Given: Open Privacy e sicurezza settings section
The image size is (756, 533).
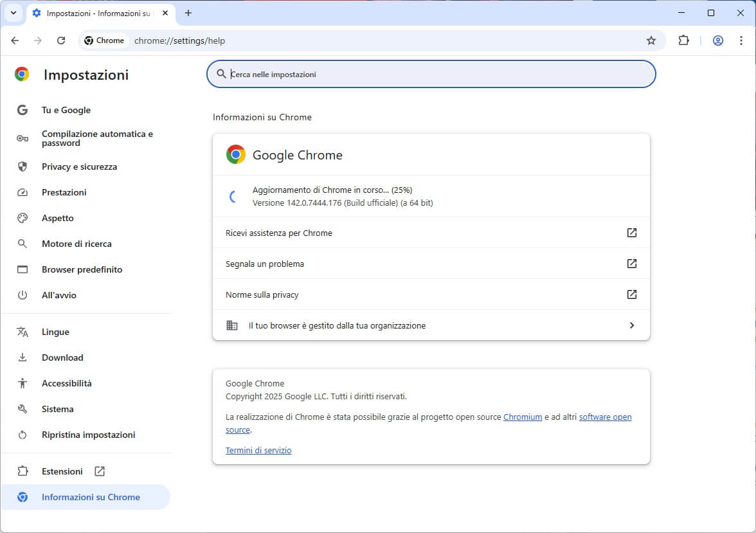Looking at the screenshot, I should pos(79,167).
